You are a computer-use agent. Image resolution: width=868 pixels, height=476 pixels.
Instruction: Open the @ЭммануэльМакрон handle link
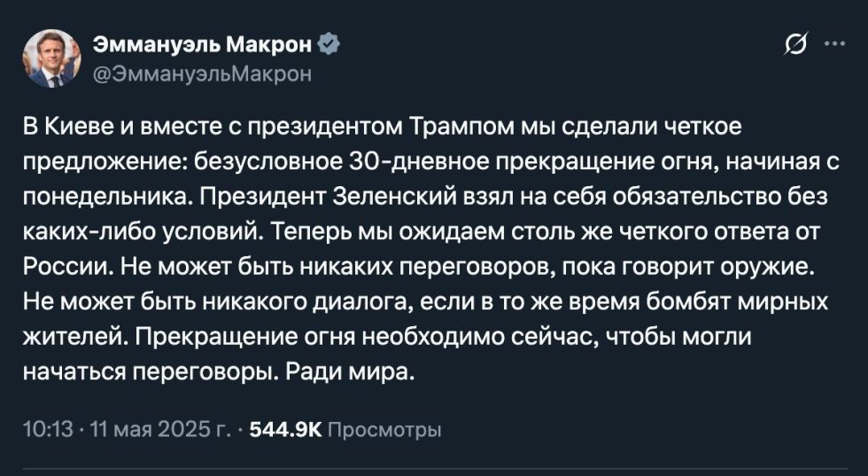(203, 74)
